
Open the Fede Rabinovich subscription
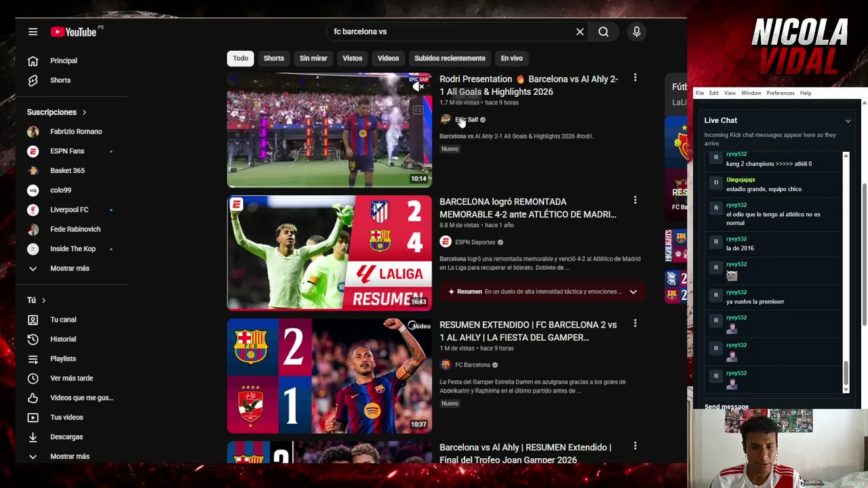pyautogui.click(x=75, y=229)
